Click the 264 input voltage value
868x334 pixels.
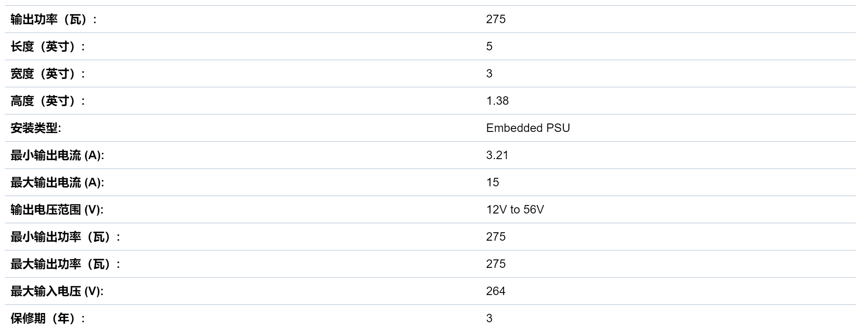click(495, 291)
